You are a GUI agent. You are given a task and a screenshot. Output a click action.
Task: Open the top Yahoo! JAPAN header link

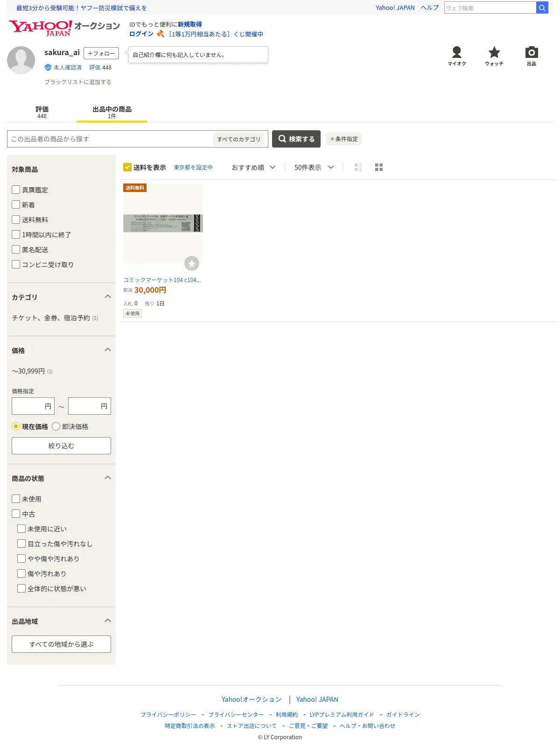[395, 8]
